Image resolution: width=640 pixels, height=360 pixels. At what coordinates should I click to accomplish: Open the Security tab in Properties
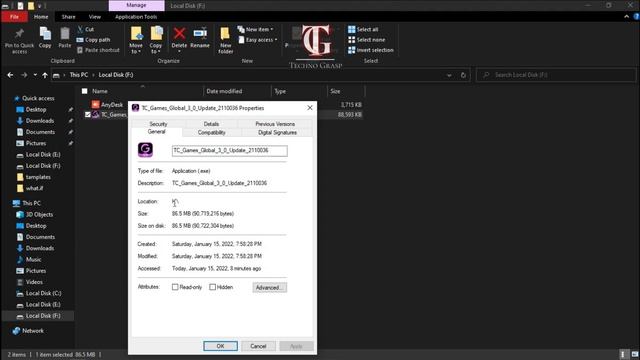(158, 124)
